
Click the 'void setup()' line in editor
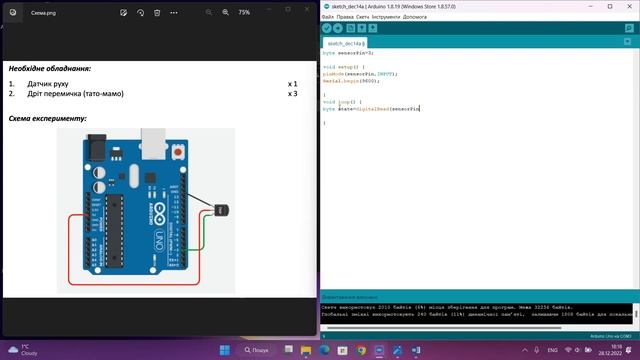(343, 67)
